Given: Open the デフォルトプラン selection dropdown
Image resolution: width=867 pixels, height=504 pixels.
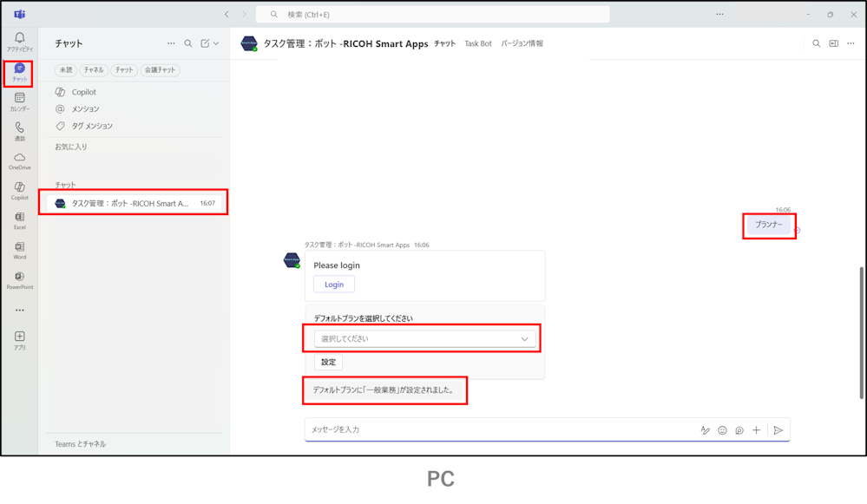Looking at the screenshot, I should tap(424, 339).
